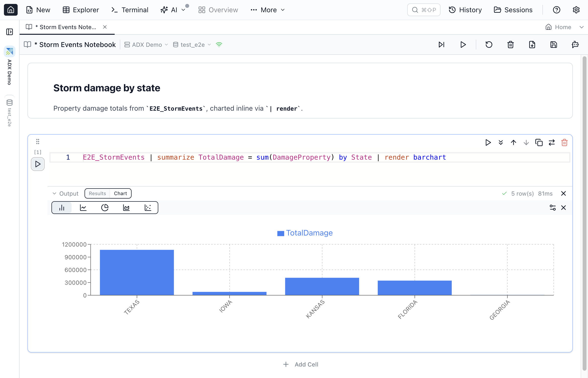Image resolution: width=588 pixels, height=378 pixels.
Task: Close the output panel
Action: [x=563, y=194]
